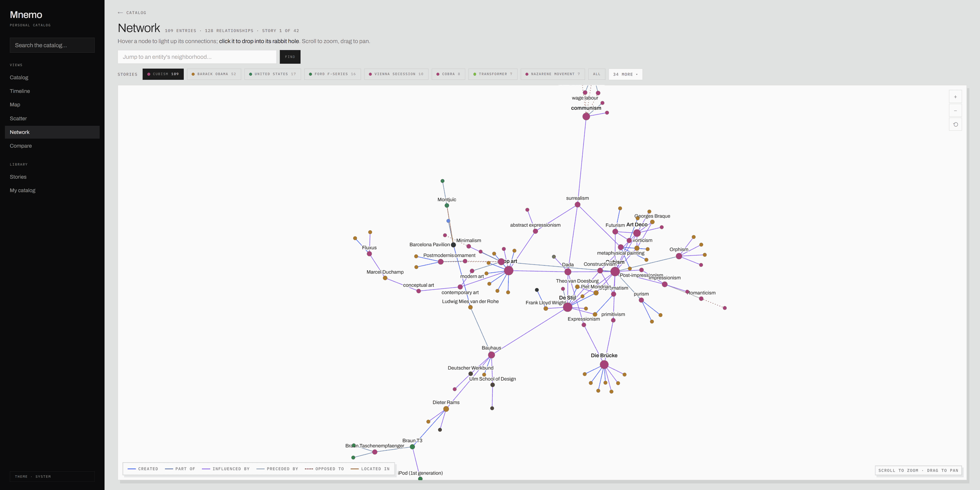Viewport: 980px width, 490px height.
Task: Go back via the Catalog arrow link
Action: tap(132, 13)
